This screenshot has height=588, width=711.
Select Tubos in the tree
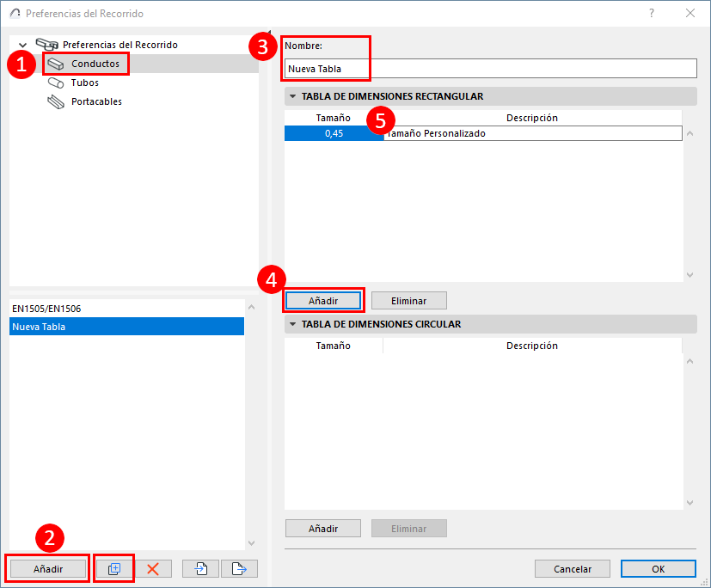point(85,83)
